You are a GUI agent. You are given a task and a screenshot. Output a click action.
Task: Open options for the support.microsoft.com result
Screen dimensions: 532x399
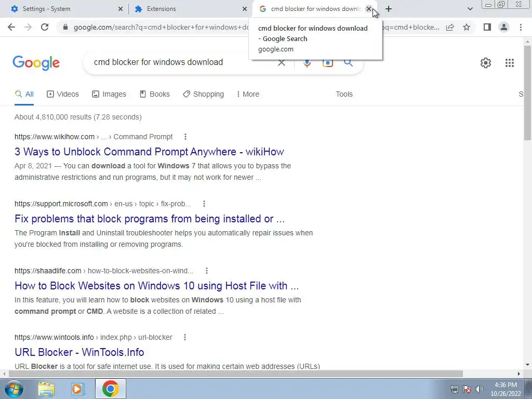(204, 204)
